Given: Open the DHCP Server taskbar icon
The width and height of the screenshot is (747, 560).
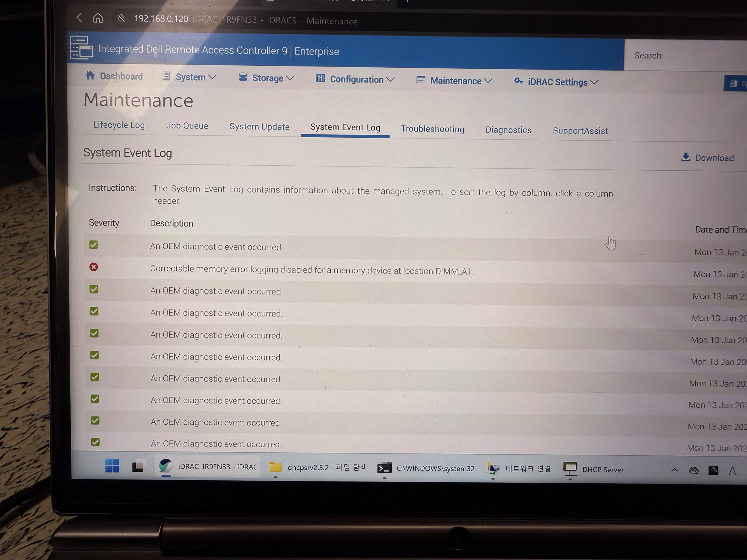Looking at the screenshot, I should click(570, 469).
